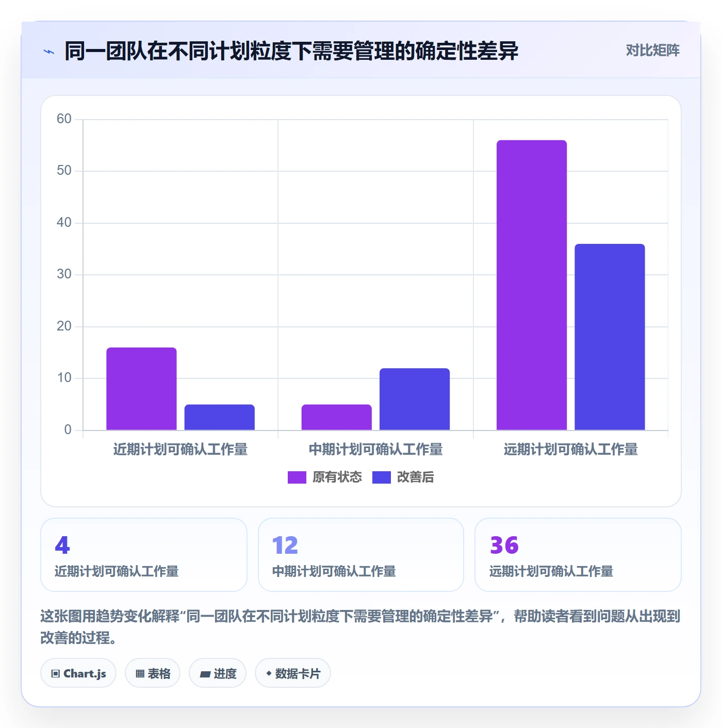Select the 进度 tag
Image resolution: width=722 pixels, height=728 pixels.
pos(218,673)
